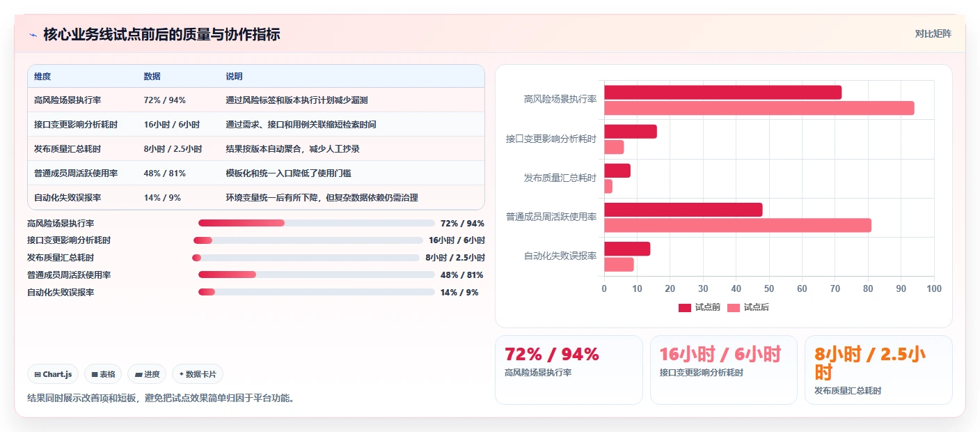
Task: Select the 72% / 94% table cell
Action: (164, 100)
